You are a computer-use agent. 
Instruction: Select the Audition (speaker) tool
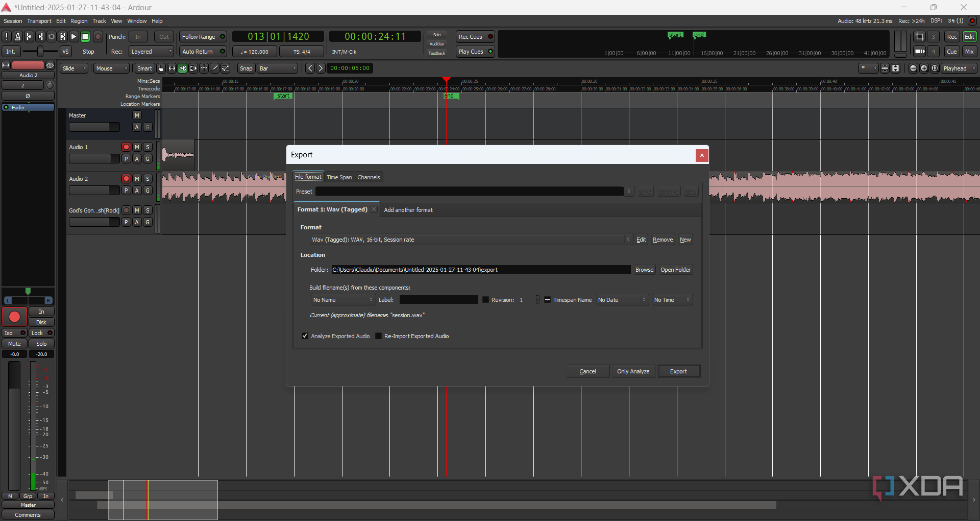pos(193,68)
